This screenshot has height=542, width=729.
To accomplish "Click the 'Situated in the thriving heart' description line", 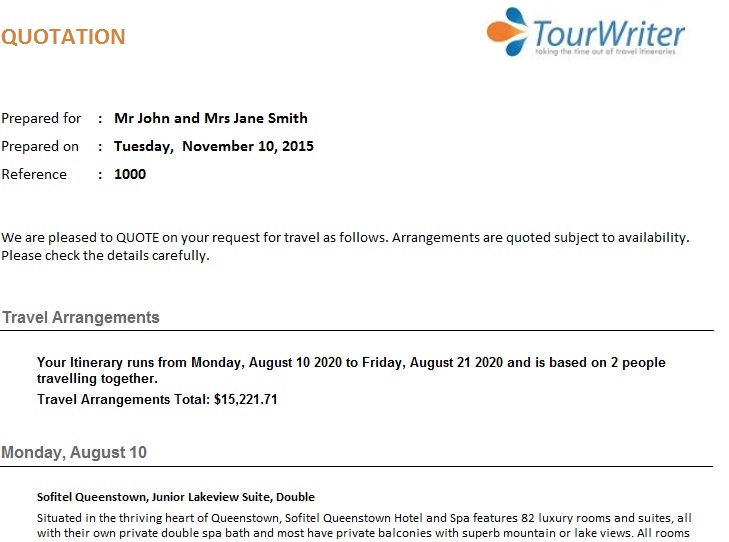I will tap(363, 518).
